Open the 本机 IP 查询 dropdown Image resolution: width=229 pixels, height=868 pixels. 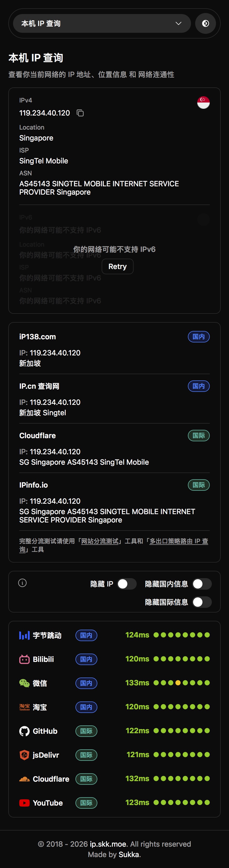[101, 24]
